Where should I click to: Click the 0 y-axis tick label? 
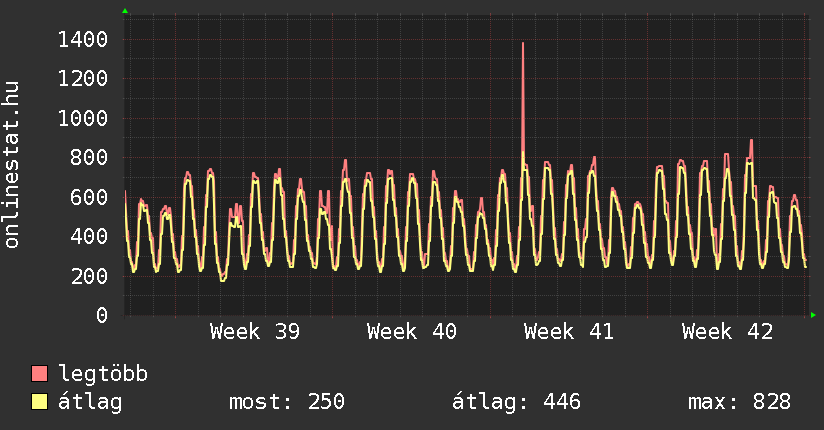pos(101,316)
